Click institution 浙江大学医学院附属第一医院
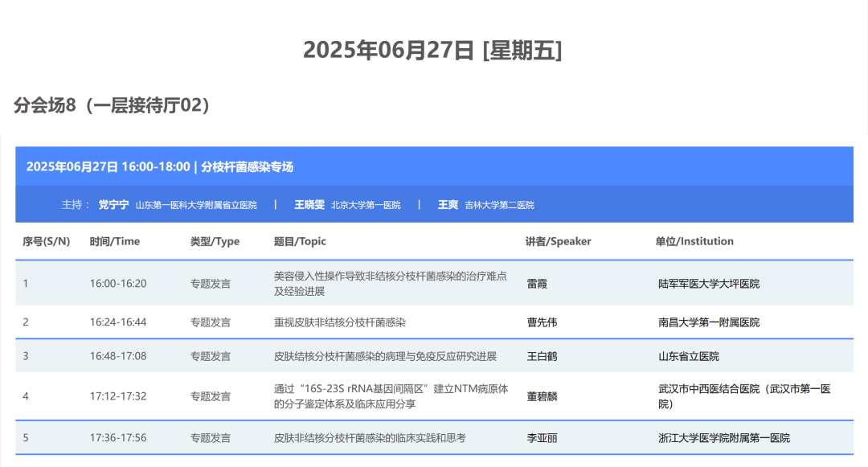Image resolution: width=868 pixels, height=467 pixels. tap(723, 437)
